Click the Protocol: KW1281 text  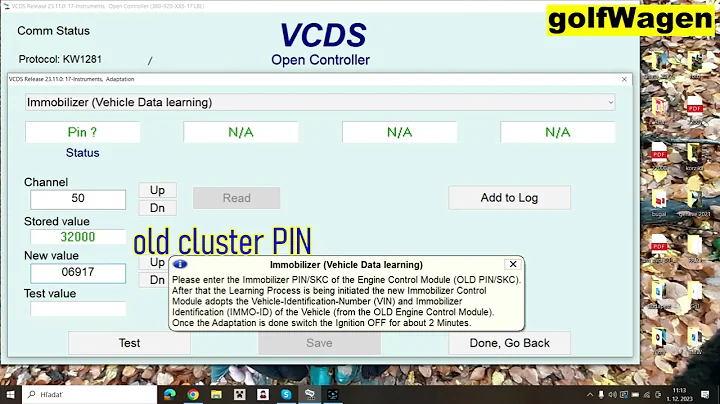click(60, 59)
